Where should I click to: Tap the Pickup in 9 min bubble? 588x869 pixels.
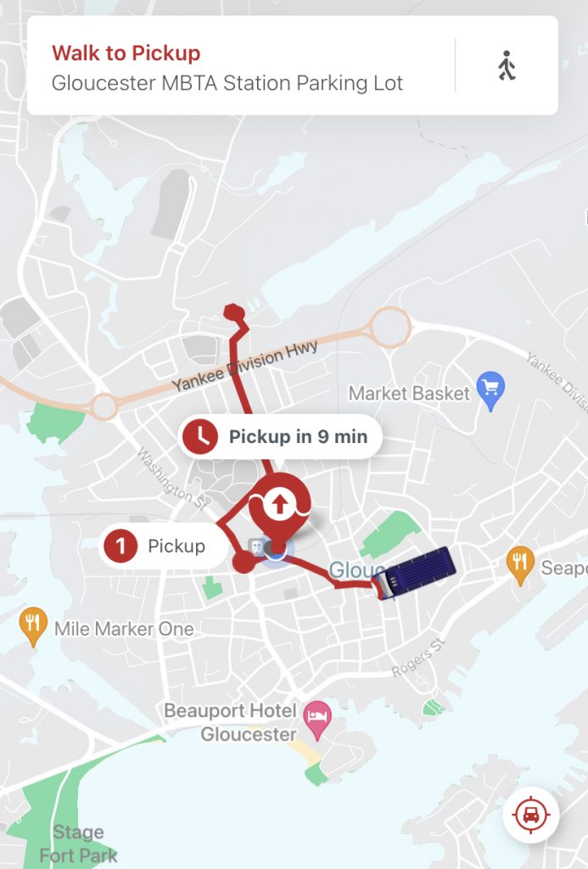click(x=280, y=437)
